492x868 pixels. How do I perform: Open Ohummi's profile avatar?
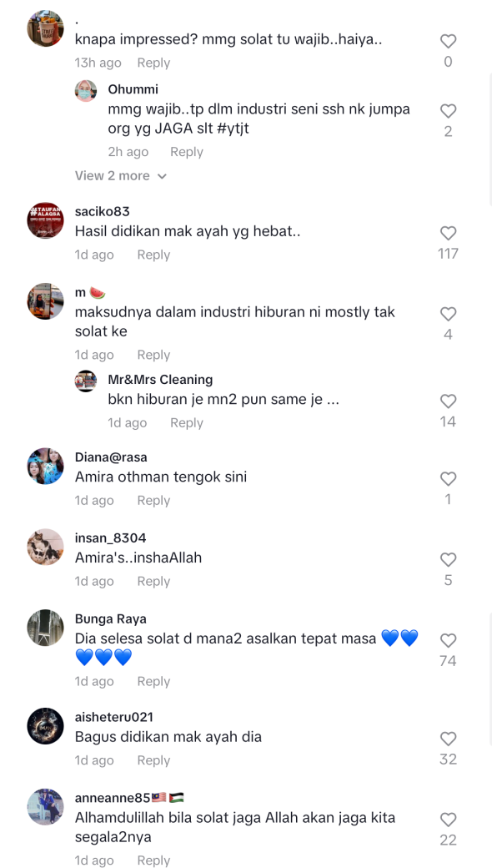86,91
